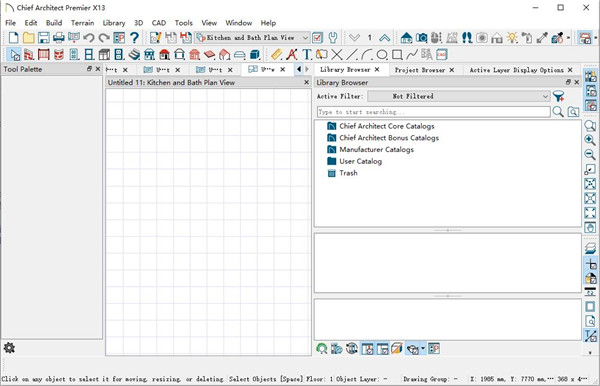Open Tool Palette settings gear
This screenshot has width=600, height=386.
click(9, 348)
